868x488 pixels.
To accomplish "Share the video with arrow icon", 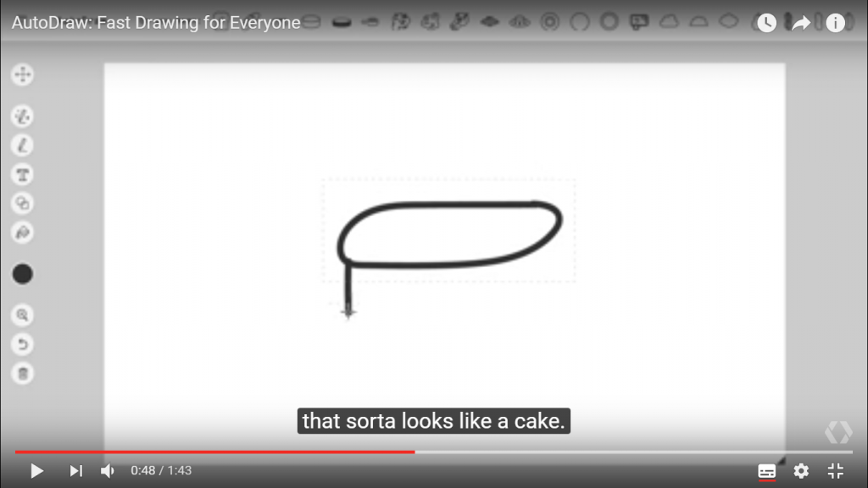I will coord(801,23).
